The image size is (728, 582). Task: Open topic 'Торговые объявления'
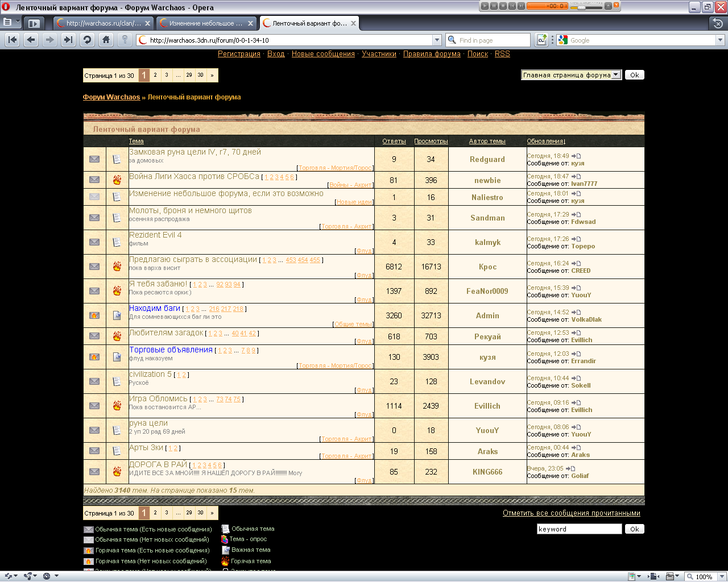(171, 350)
